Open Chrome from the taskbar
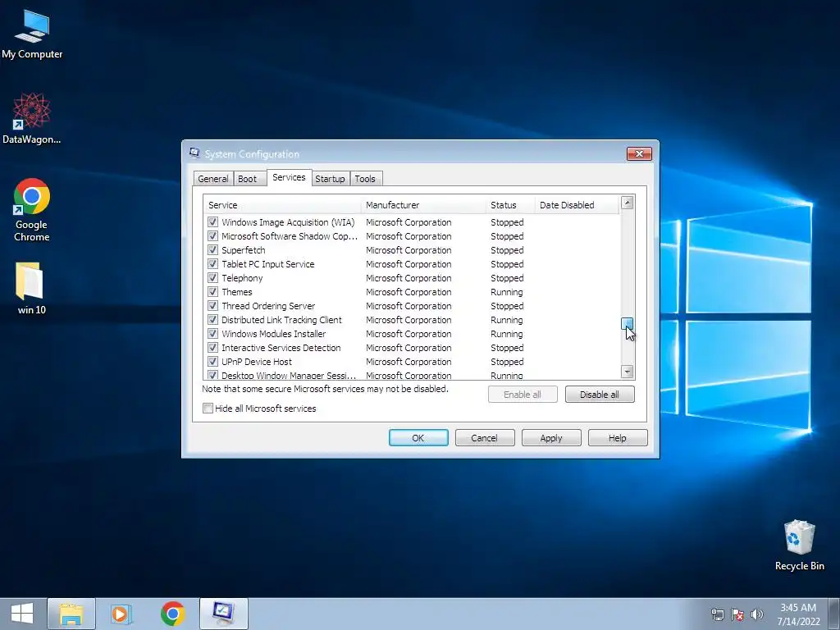Screen dimensions: 840x630 coord(172,614)
